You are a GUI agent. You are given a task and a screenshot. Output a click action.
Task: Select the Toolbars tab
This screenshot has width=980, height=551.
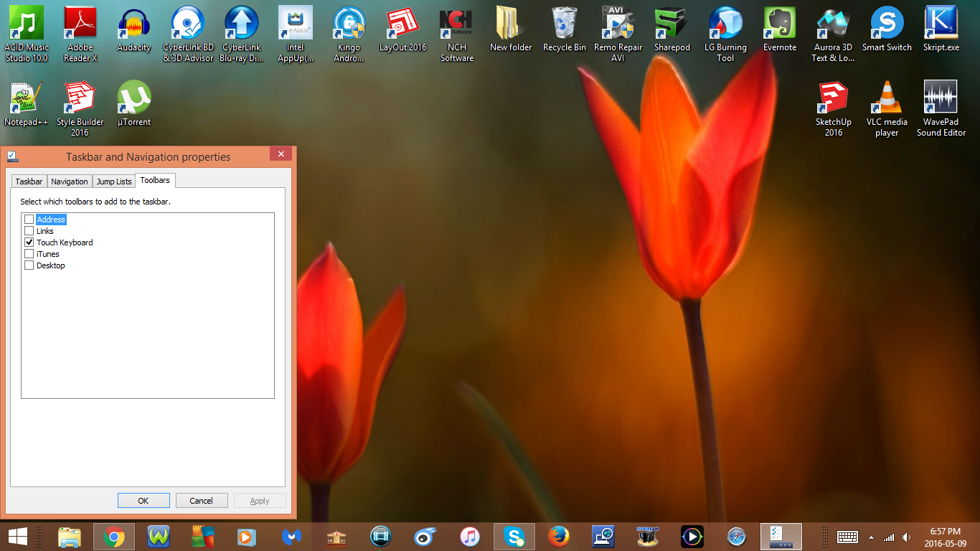155,180
